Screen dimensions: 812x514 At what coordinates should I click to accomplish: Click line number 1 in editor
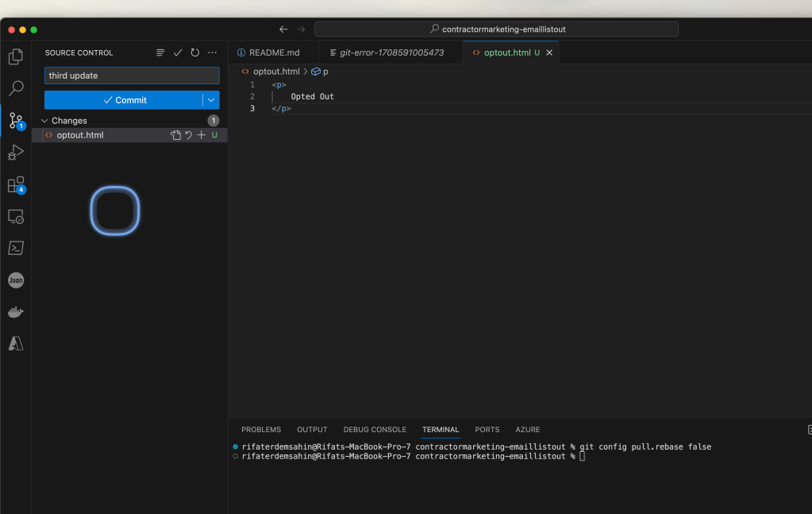252,84
